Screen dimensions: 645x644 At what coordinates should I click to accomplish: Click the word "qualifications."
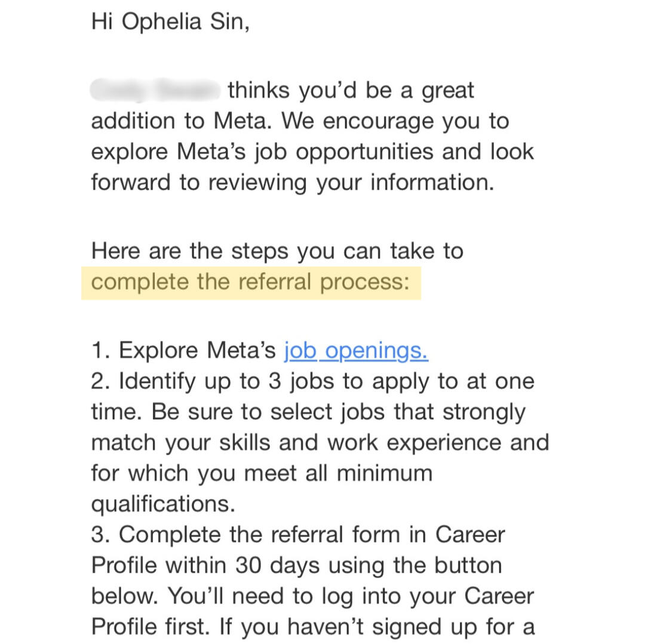163,504
